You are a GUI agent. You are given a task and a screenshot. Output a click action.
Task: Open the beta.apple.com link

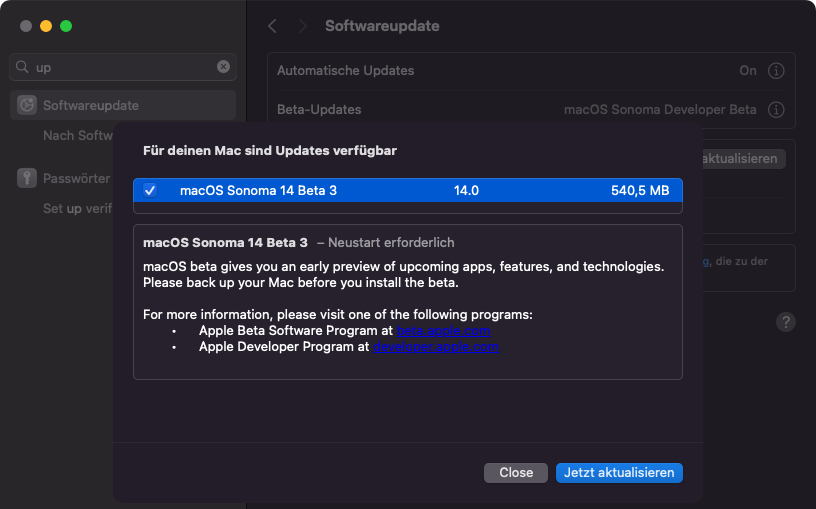click(x=443, y=330)
